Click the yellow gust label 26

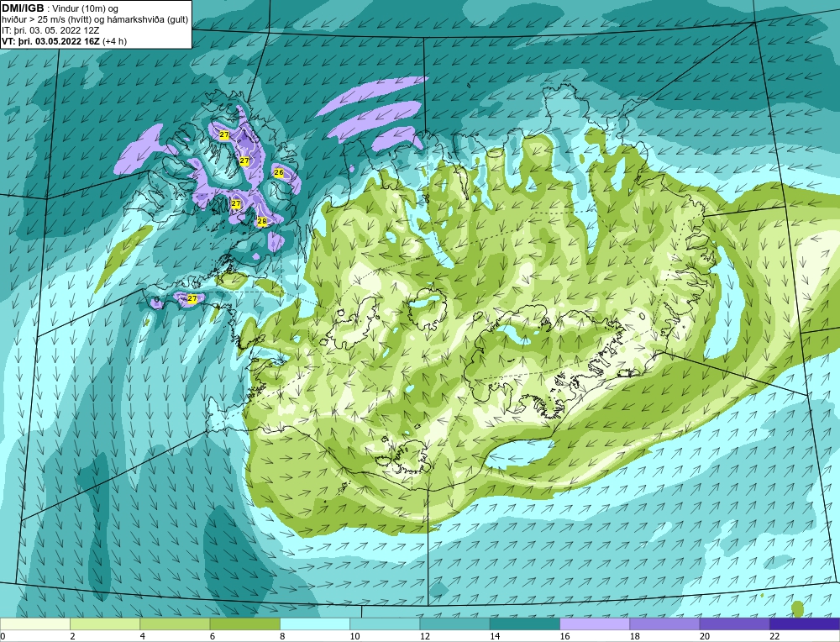point(279,172)
